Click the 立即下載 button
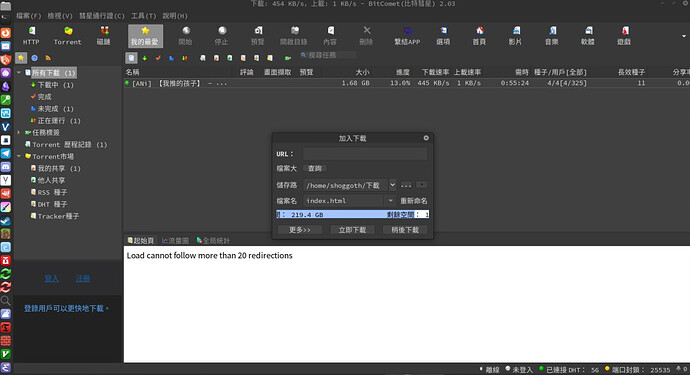 pyautogui.click(x=352, y=230)
